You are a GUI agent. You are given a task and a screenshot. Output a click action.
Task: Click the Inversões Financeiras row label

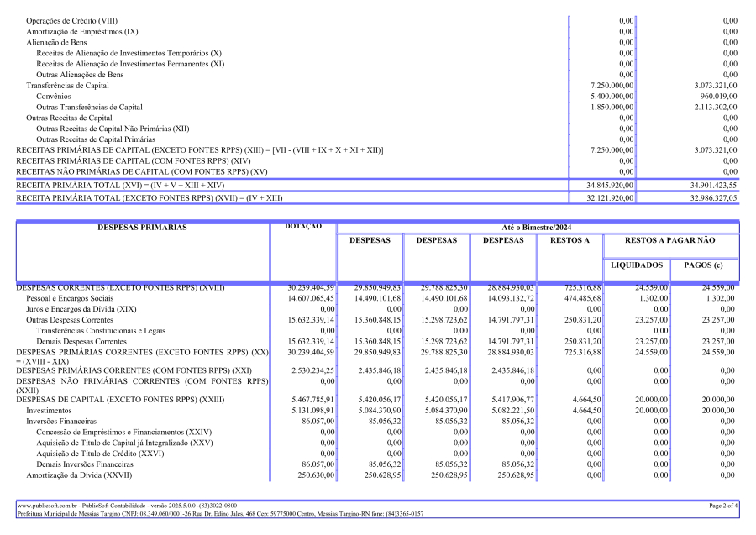click(x=61, y=422)
